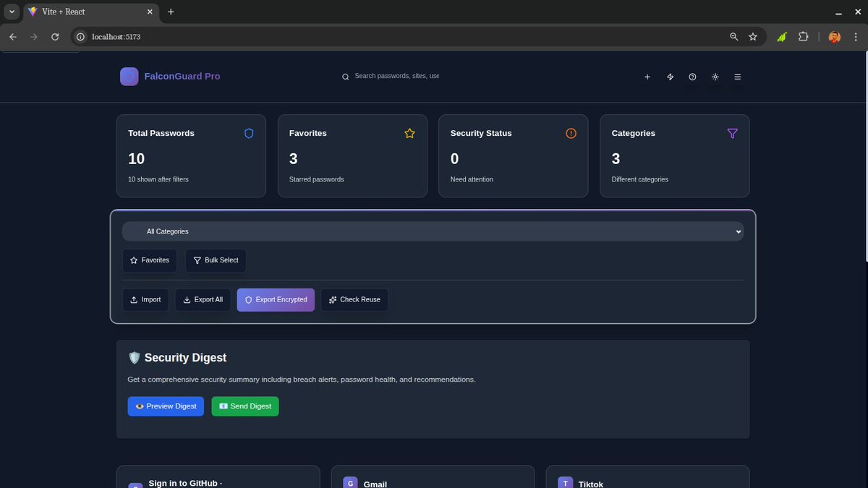Viewport: 868px width, 488px height.
Task: Reload the page with the refresh icon
Action: (x=55, y=37)
